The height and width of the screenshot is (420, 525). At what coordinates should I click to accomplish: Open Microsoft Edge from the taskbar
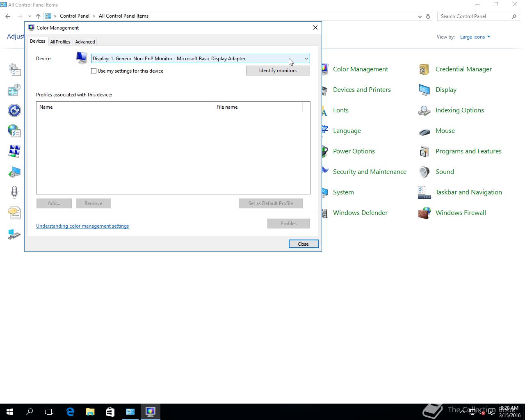[70, 411]
